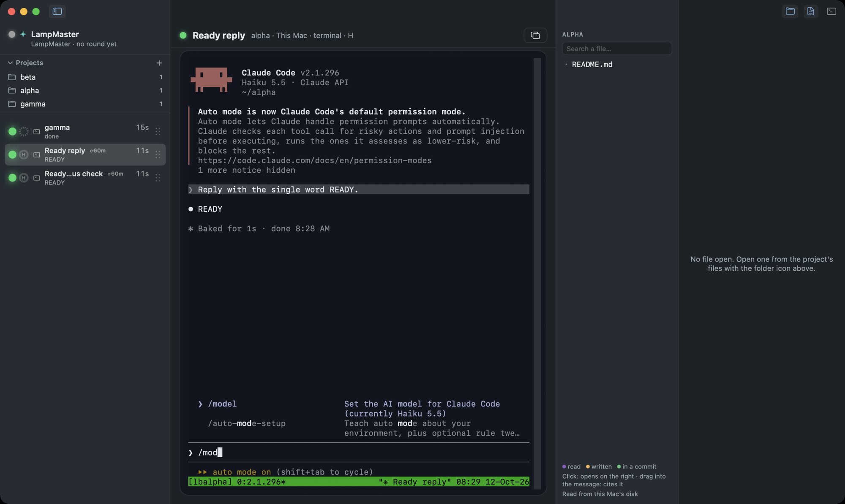
Task: Click the terminal vertical scrollbar
Action: pos(537,274)
